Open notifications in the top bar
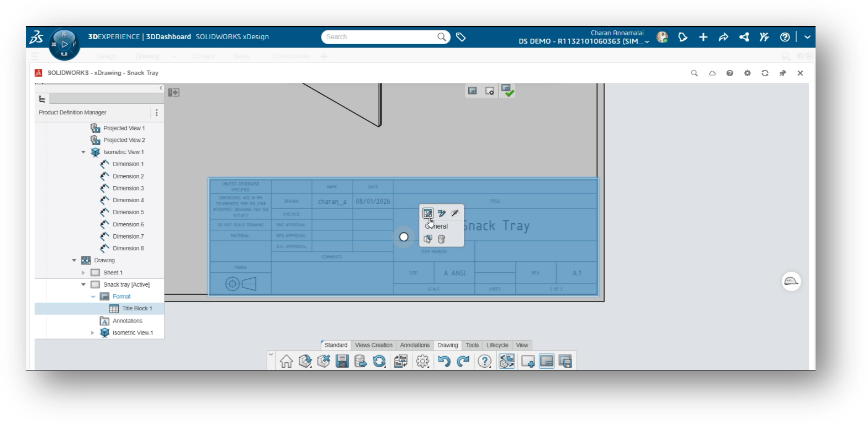This screenshot has width=868, height=423. click(x=683, y=37)
